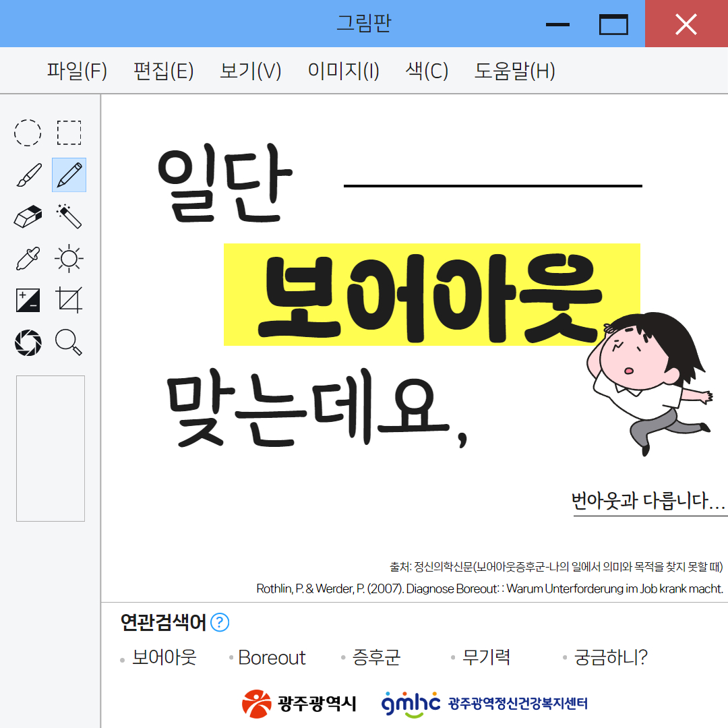The height and width of the screenshot is (728, 728).
Task: Click the aperture shutter icon
Action: 28,342
